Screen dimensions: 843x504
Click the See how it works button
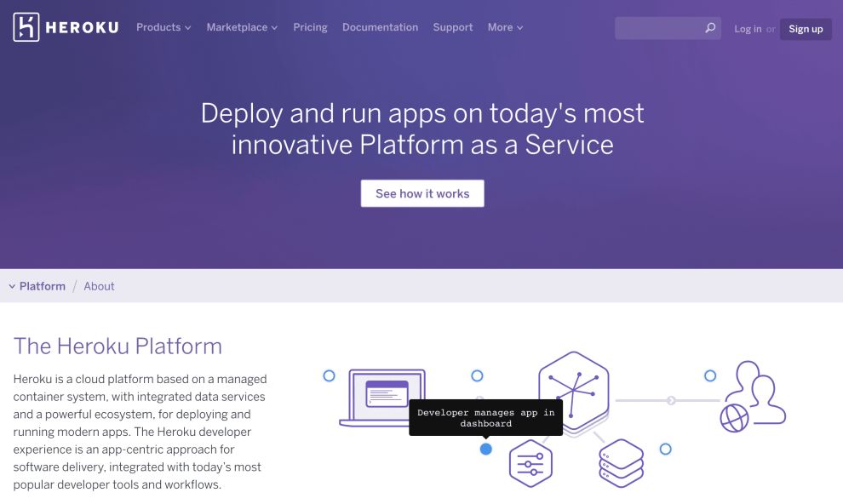tap(422, 193)
